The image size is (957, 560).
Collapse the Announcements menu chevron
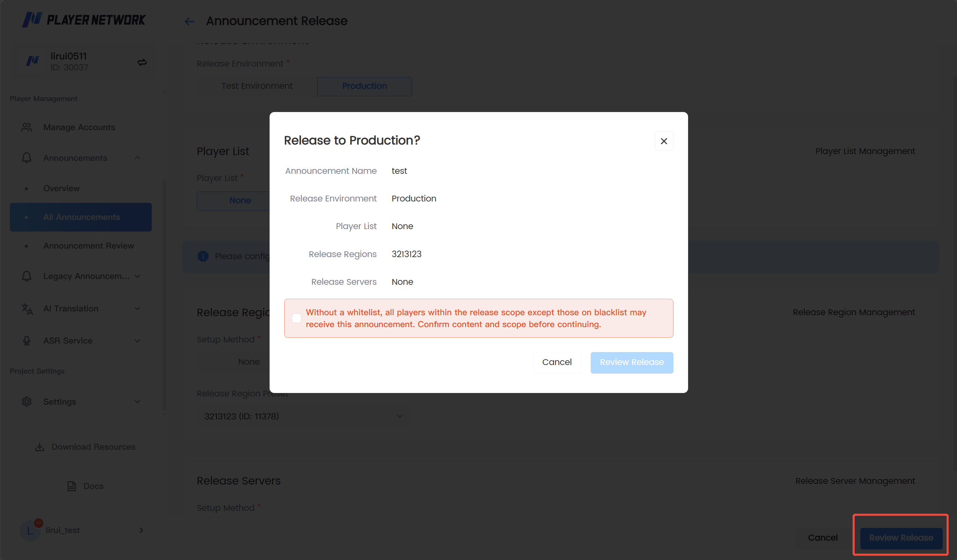(137, 158)
